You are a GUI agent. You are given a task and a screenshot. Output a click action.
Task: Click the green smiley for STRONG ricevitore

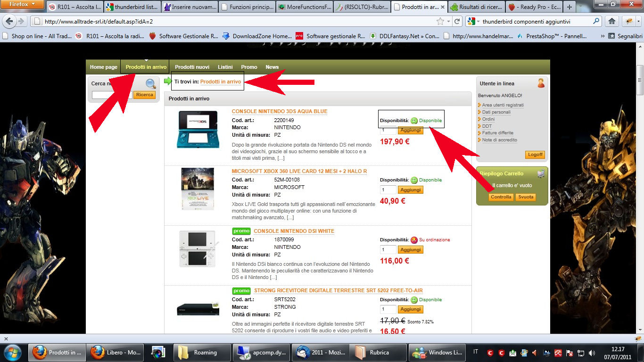[414, 300]
